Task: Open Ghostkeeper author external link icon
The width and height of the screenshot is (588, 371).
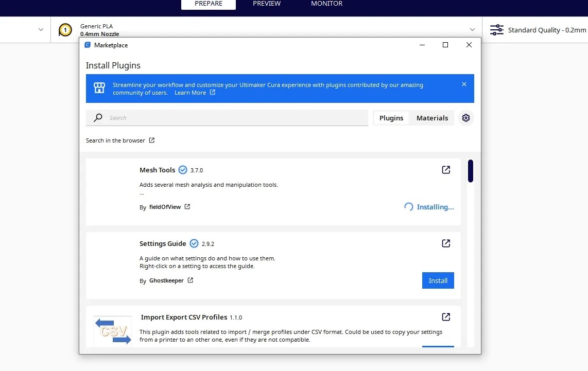Action: 190,280
